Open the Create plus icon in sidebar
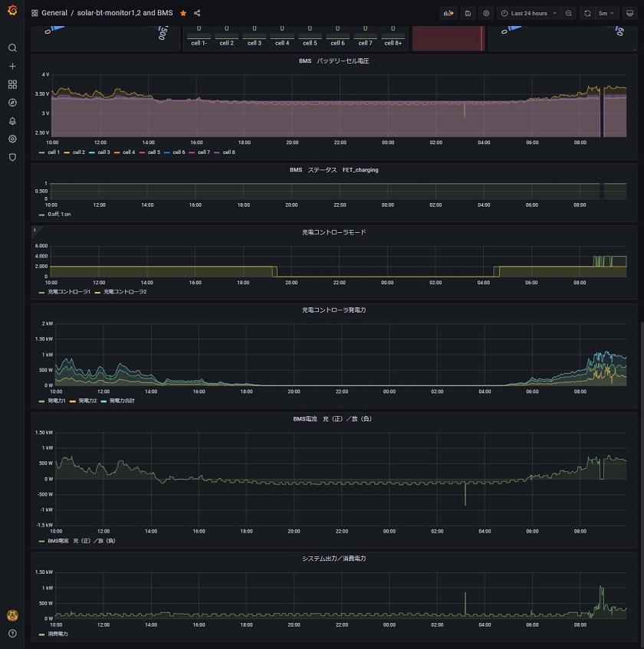644x649 pixels. [x=12, y=66]
